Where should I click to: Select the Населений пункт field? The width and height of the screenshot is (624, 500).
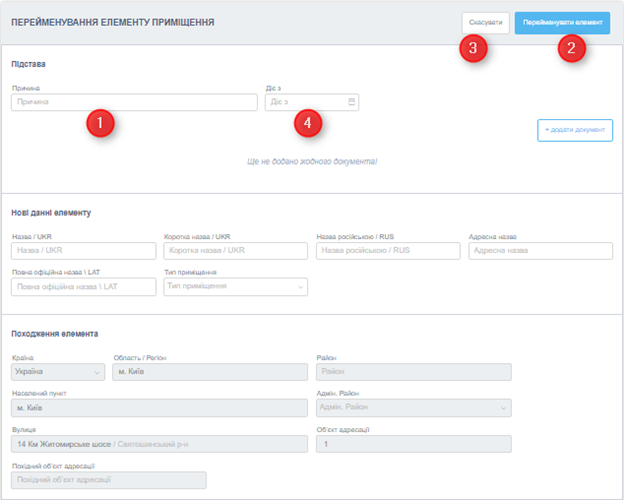click(x=159, y=408)
